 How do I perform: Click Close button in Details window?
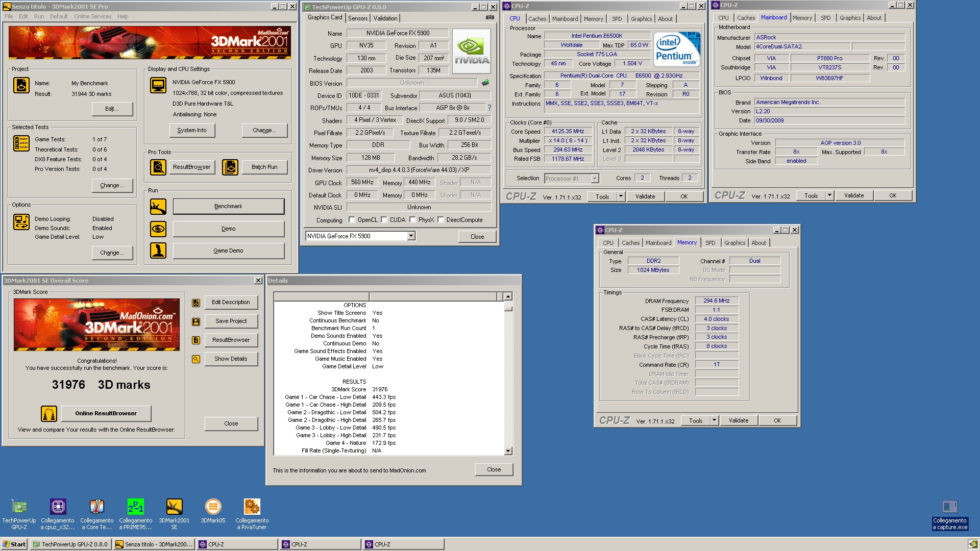(x=494, y=469)
